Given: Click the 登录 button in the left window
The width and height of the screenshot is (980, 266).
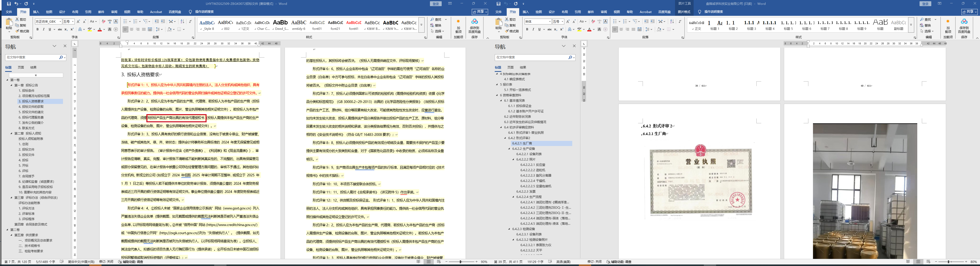Looking at the screenshot, I should 436,4.
